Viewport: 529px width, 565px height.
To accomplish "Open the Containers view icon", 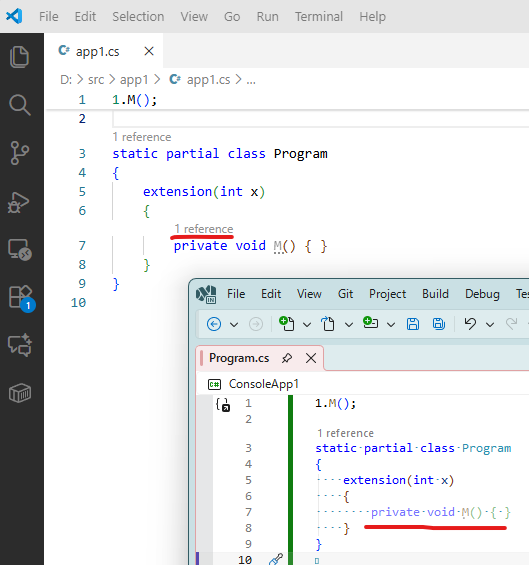I will (x=20, y=392).
